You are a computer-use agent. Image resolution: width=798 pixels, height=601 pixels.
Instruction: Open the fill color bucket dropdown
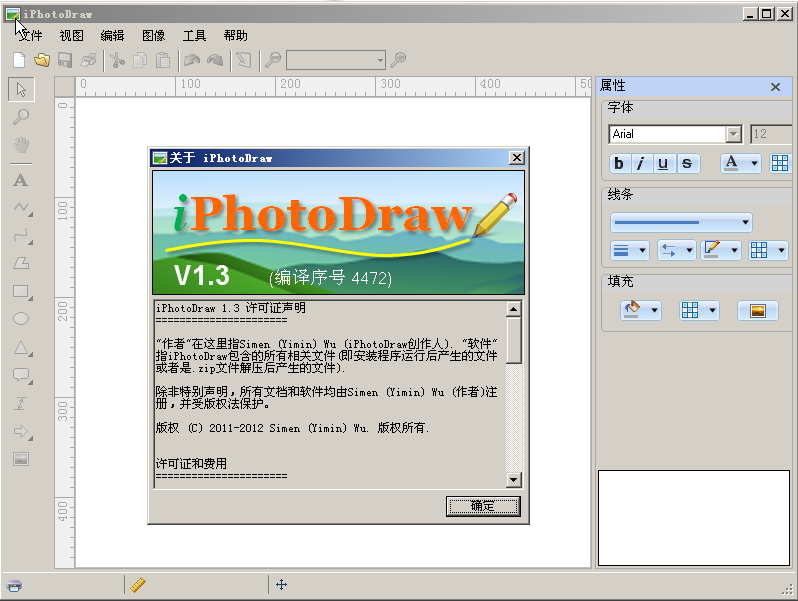tap(641, 310)
